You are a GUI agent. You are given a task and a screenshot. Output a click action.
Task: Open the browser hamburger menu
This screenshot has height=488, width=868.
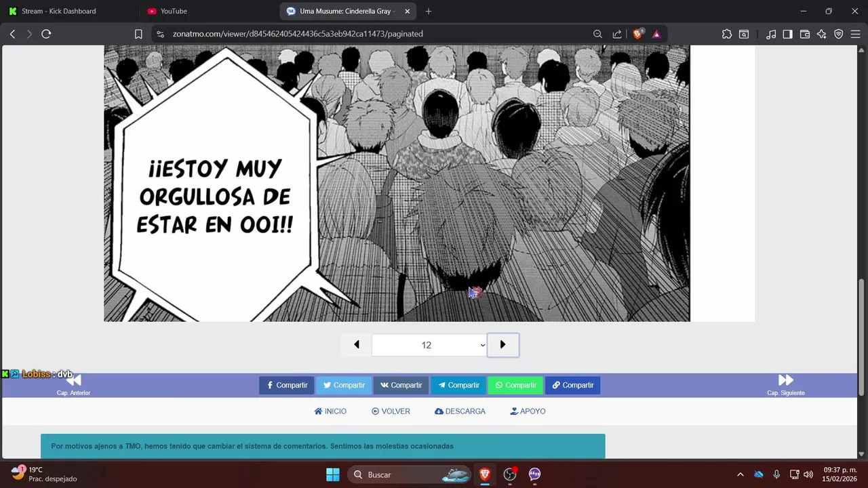pos(854,34)
